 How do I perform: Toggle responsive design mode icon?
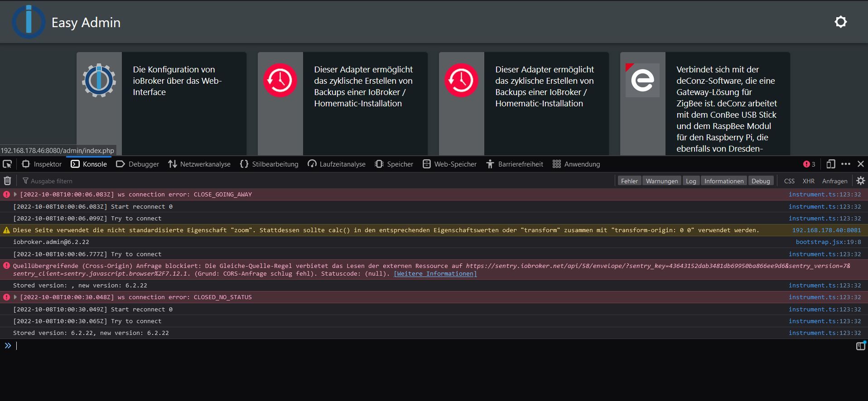[x=830, y=164]
